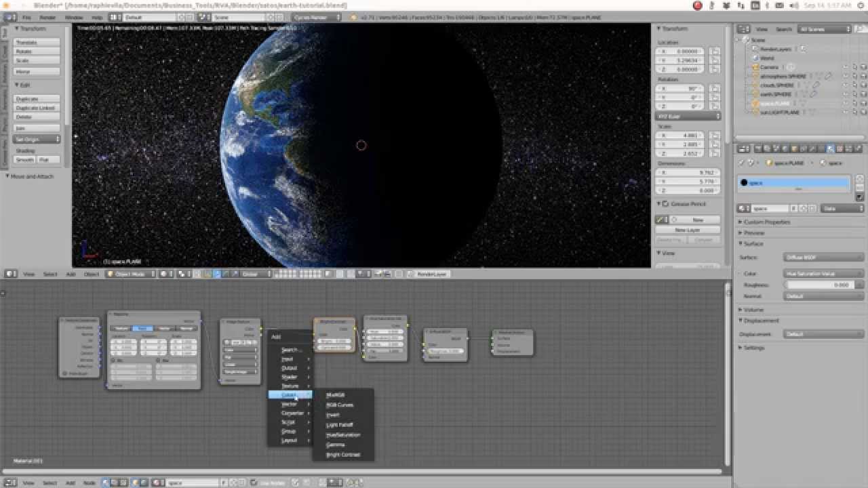
Task: Set shading to Smooth
Action: [x=25, y=159]
